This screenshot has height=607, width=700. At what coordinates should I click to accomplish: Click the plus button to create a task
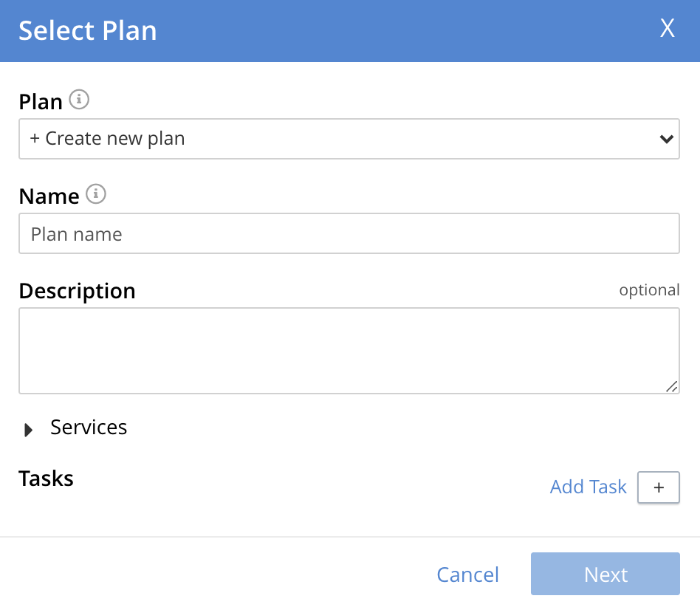[658, 487]
